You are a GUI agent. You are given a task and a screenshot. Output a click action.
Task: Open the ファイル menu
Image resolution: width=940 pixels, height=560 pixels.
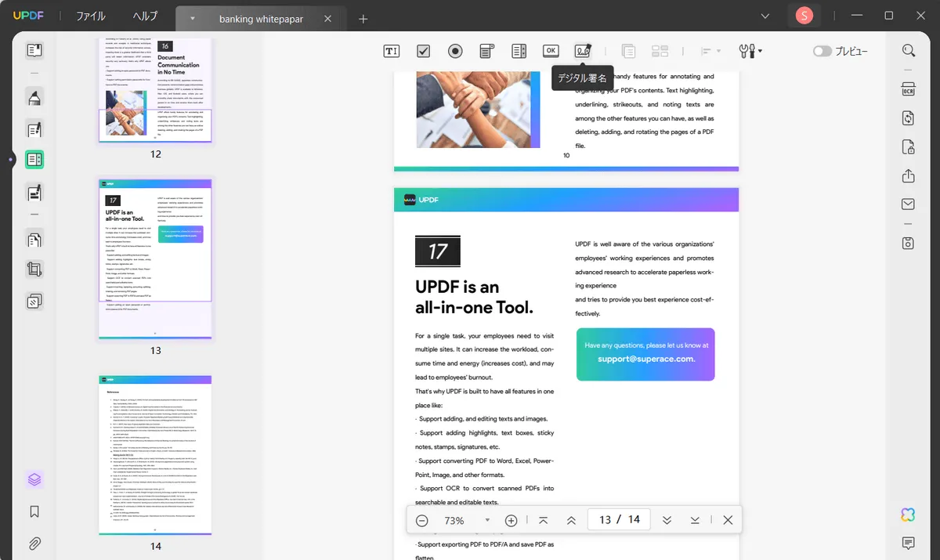[91, 16]
